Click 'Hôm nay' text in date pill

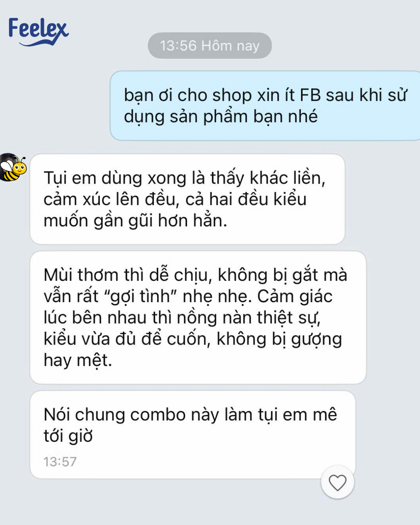click(x=230, y=46)
